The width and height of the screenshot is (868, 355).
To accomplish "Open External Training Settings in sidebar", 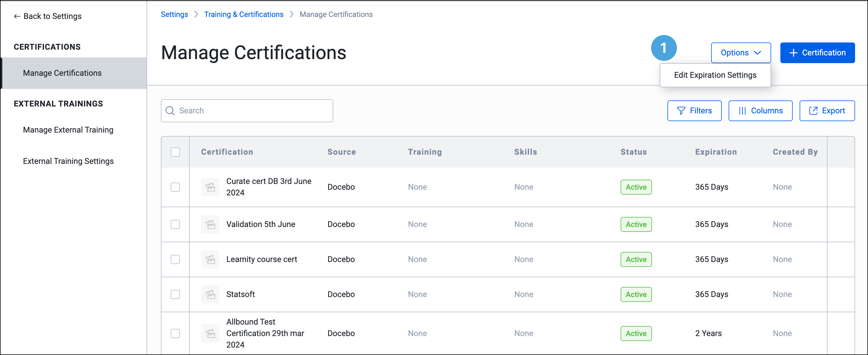I will (68, 161).
